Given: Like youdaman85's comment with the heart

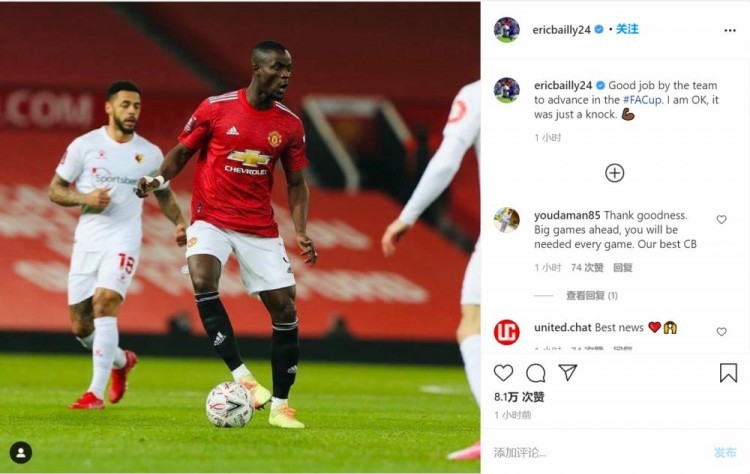Looking at the screenshot, I should click(x=721, y=219).
